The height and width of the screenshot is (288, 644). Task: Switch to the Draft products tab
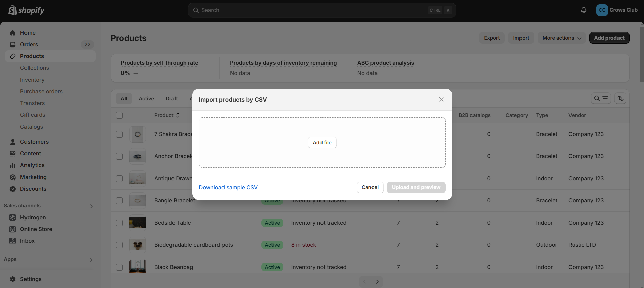click(x=172, y=98)
